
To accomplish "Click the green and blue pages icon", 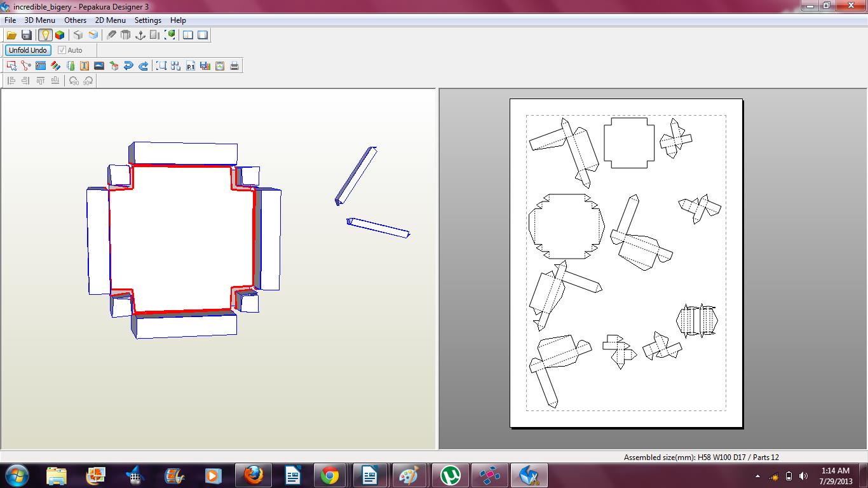I will tap(70, 65).
